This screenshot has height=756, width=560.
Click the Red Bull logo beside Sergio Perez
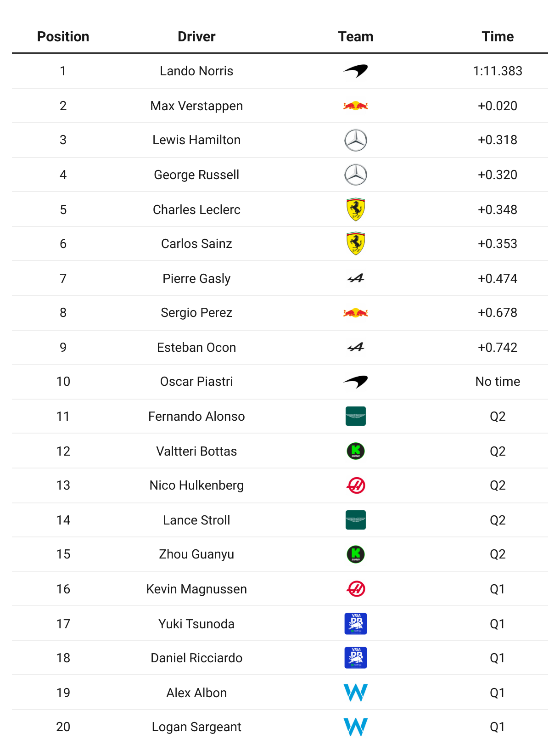tap(356, 313)
